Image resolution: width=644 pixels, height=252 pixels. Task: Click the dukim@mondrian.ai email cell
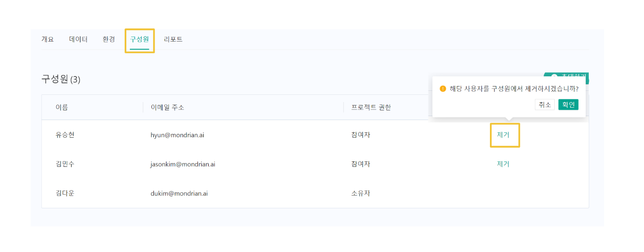click(x=179, y=193)
